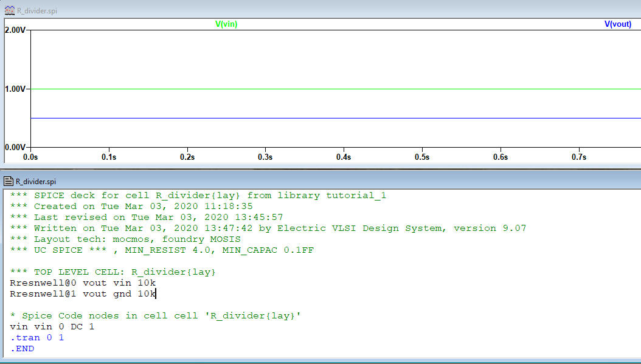The width and height of the screenshot is (641, 364).
Task: Click the 2.00V vertical axis label
Action: [15, 30]
